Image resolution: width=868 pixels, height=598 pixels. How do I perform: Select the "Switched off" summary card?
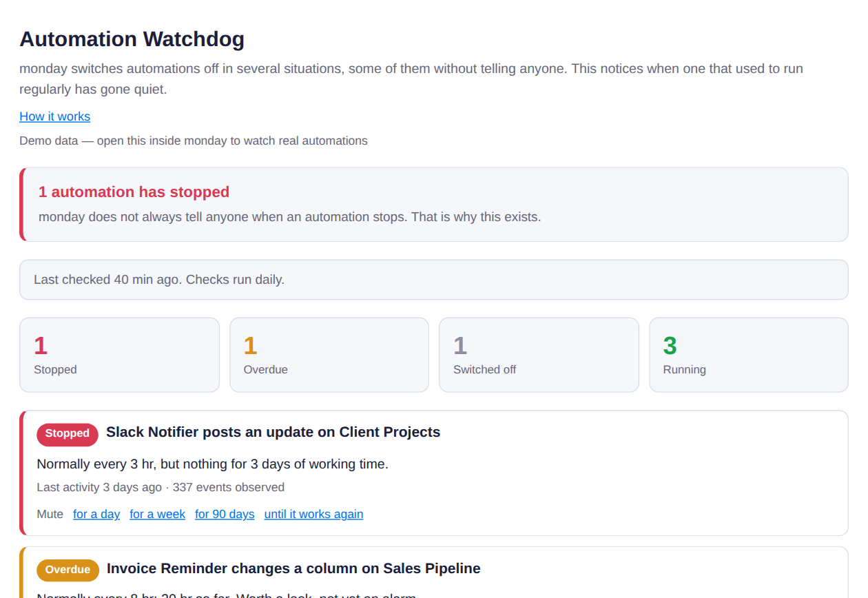(x=539, y=355)
